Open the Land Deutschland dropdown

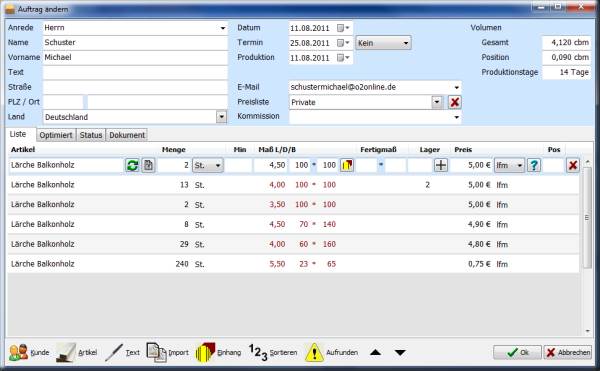pyautogui.click(x=221, y=117)
